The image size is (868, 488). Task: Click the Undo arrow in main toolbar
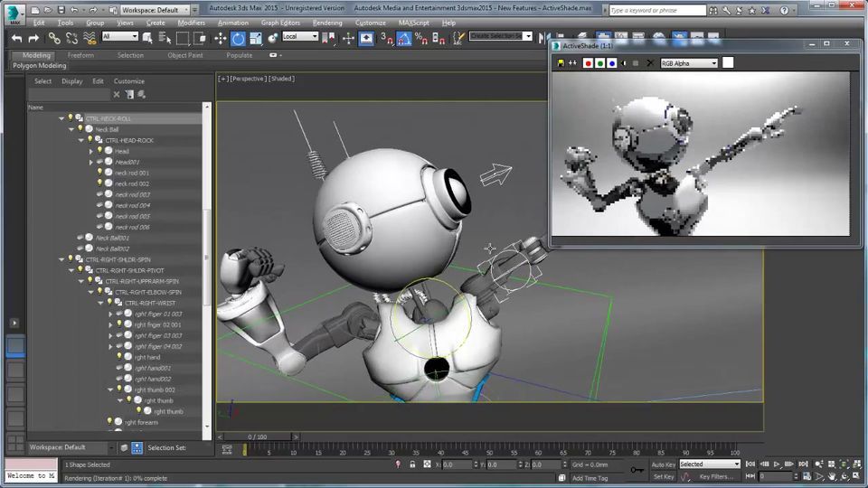click(16, 38)
